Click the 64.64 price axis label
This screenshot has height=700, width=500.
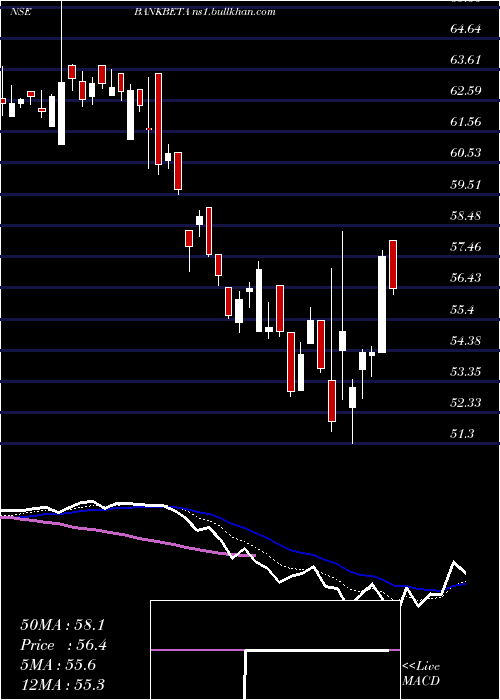click(466, 29)
